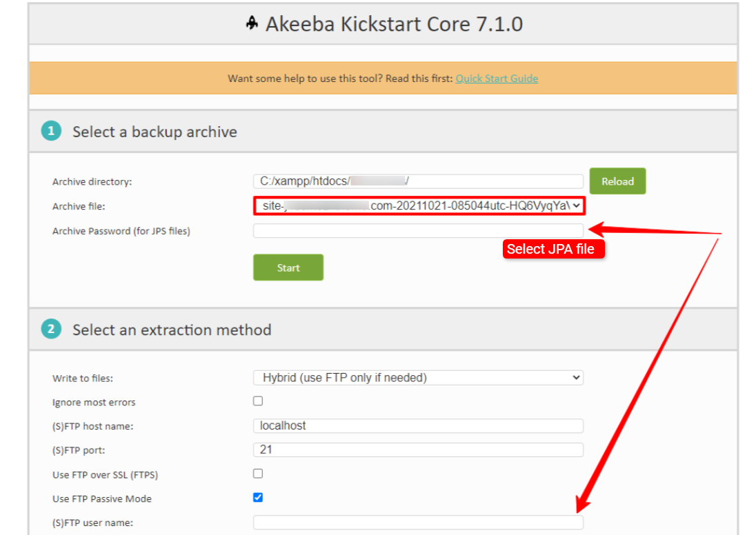Open the Write to files dropdown
Screen dimensions: 756x535
point(418,378)
